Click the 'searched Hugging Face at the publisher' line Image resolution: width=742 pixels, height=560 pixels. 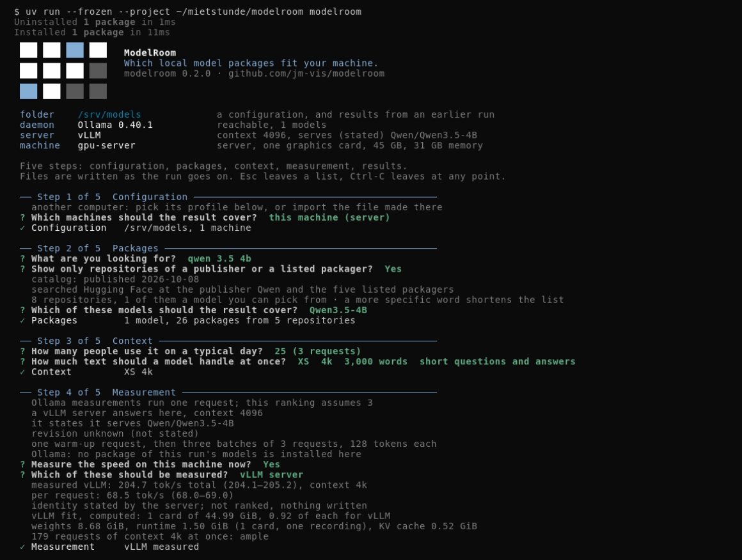(242, 290)
